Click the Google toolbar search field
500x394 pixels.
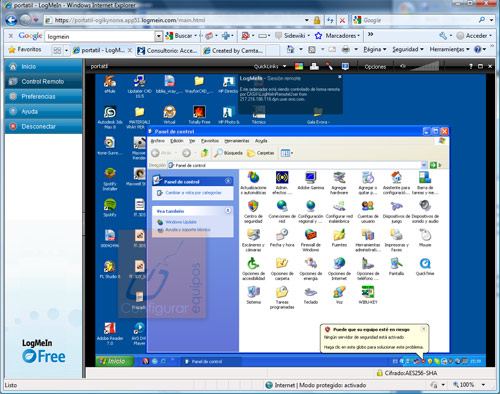(x=100, y=36)
